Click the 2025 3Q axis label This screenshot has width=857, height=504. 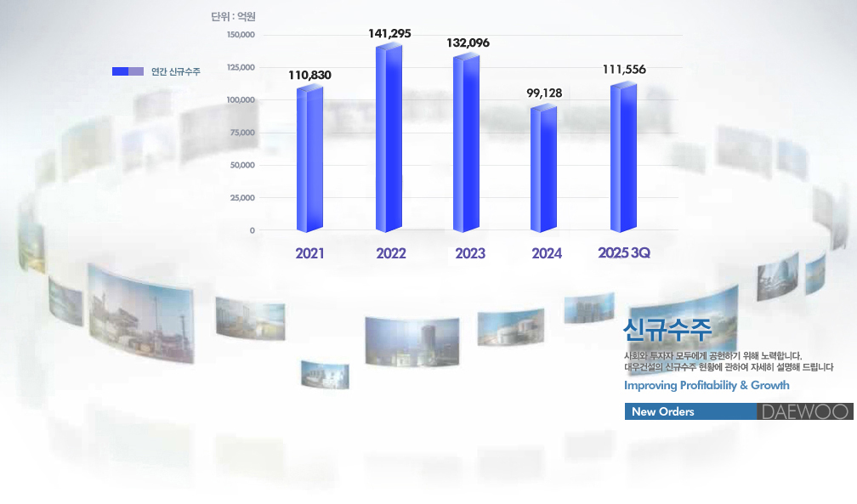[623, 253]
